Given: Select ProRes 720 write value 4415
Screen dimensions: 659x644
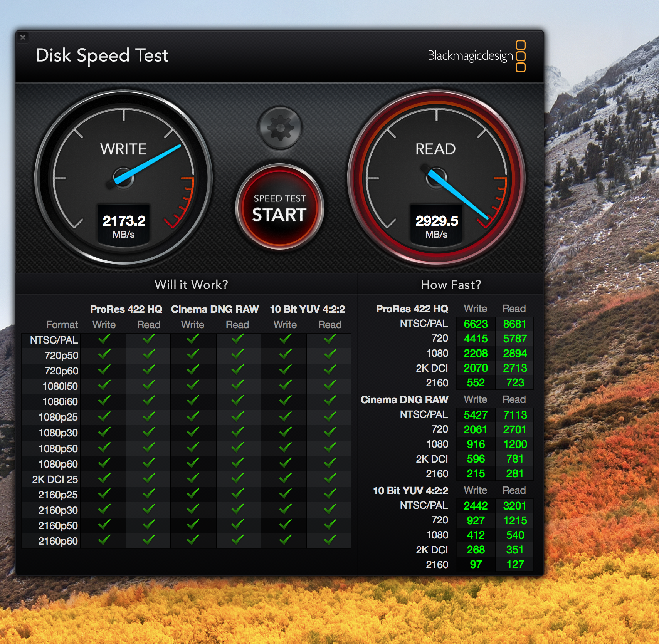Looking at the screenshot, I should [476, 339].
